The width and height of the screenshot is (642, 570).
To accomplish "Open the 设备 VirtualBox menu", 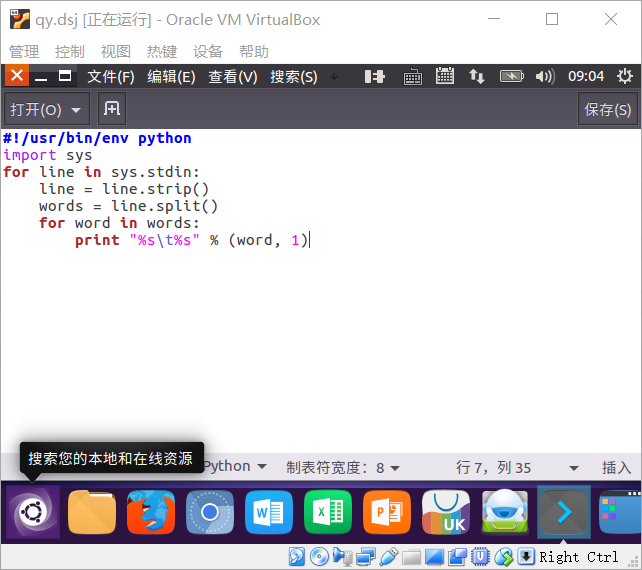I will click(x=208, y=52).
